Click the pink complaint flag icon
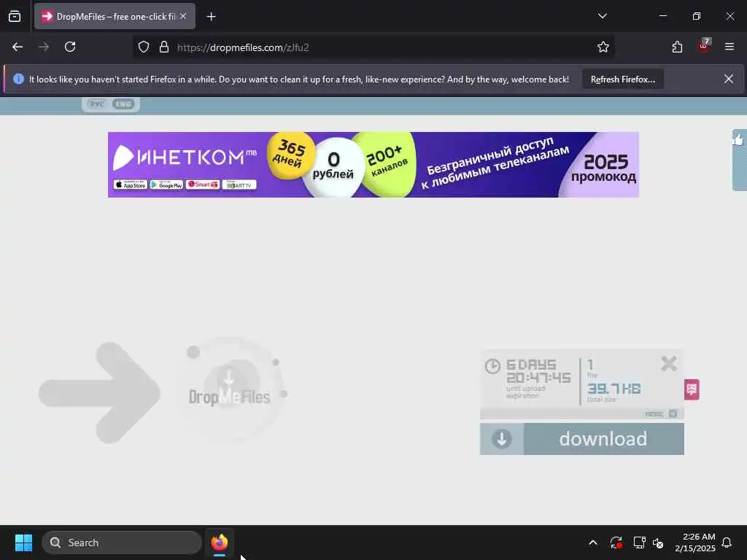Viewport: 747px width, 560px height. coord(692,389)
